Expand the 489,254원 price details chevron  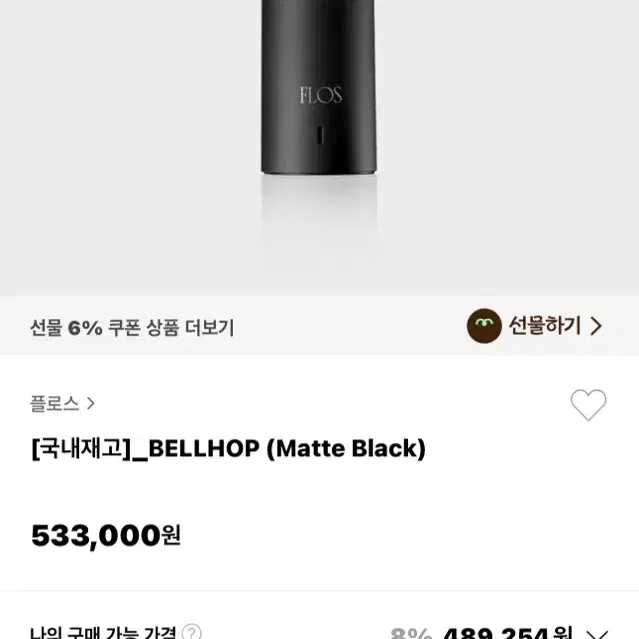pos(597,634)
